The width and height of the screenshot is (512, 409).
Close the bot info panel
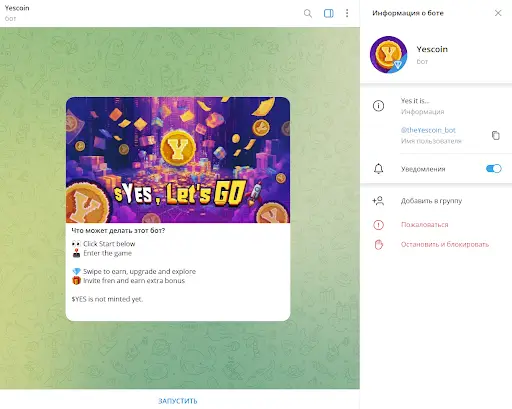498,13
